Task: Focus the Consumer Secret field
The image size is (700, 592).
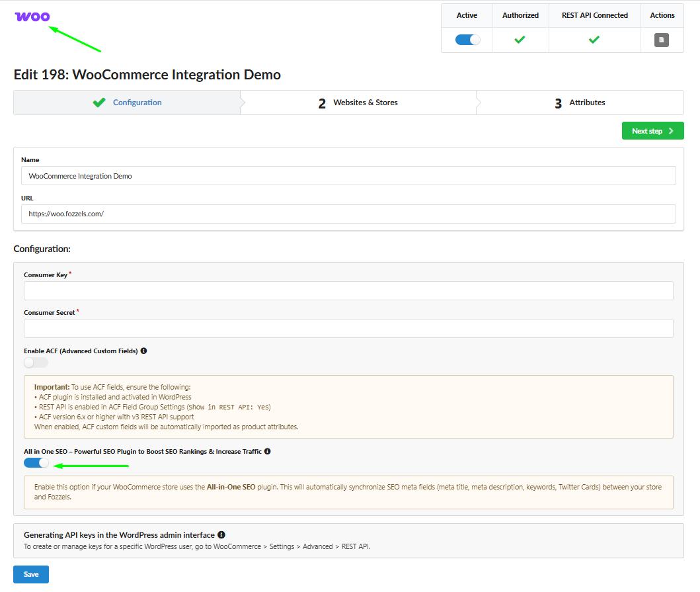Action: tap(348, 328)
